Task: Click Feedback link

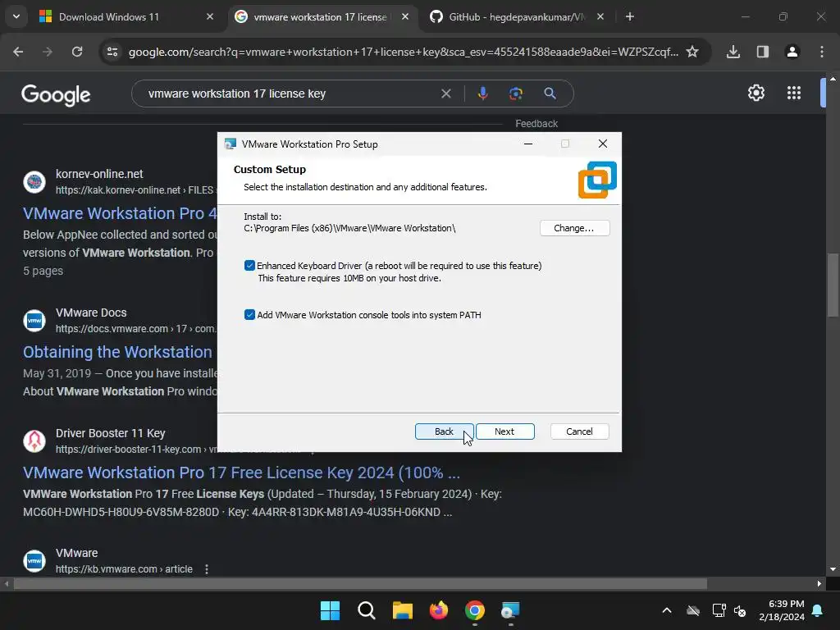Action: [x=536, y=124]
